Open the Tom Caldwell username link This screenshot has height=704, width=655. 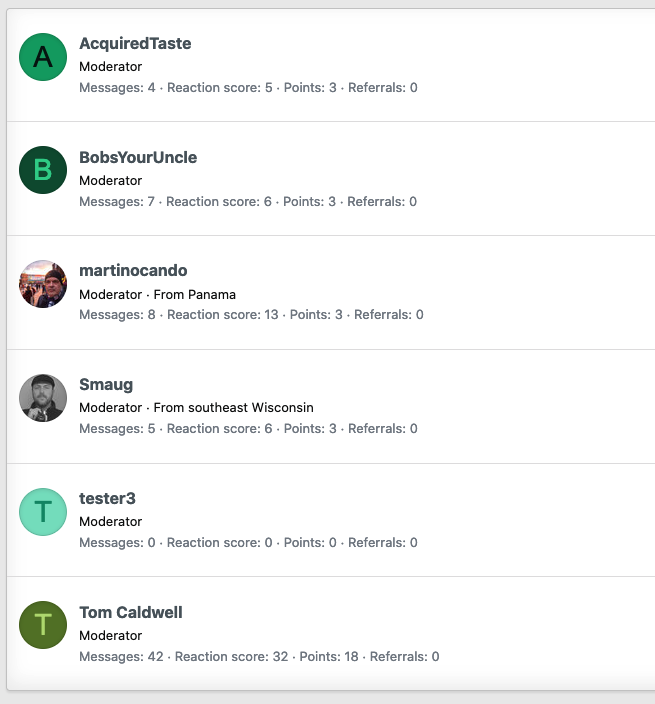(131, 612)
